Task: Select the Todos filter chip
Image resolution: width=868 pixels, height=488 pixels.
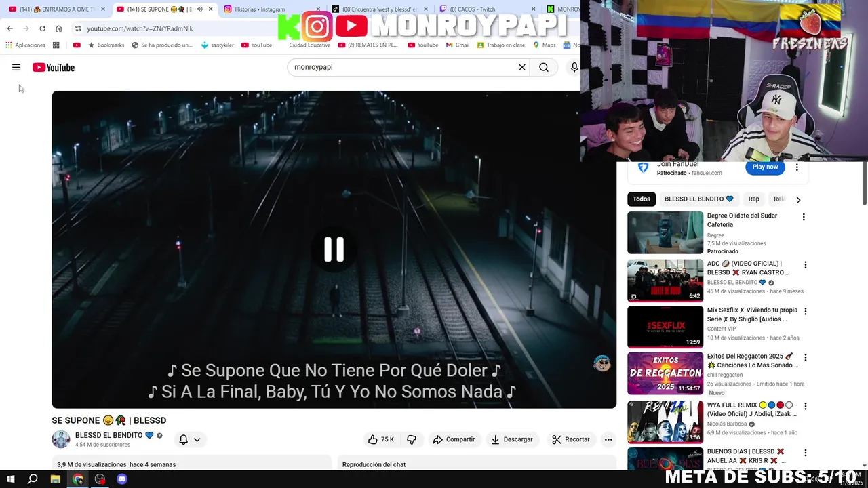Action: [x=642, y=199]
